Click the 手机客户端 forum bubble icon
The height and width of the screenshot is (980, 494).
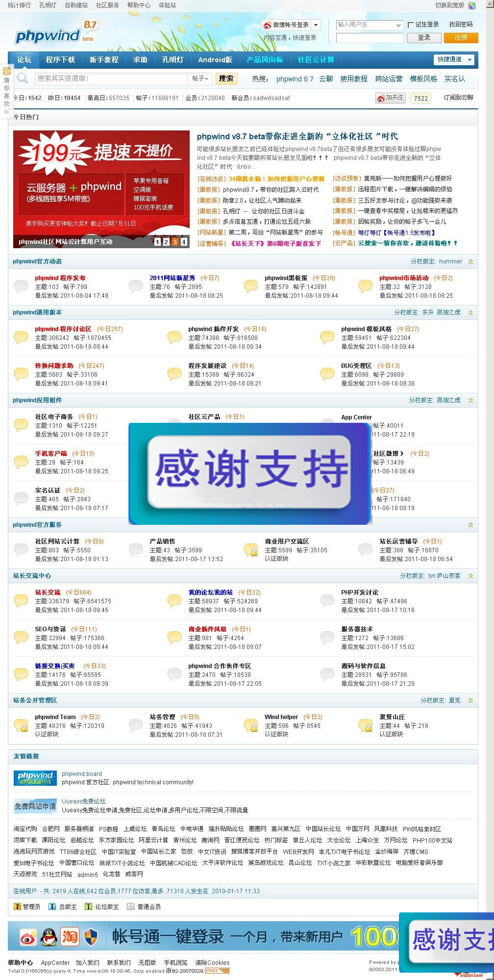[21, 462]
